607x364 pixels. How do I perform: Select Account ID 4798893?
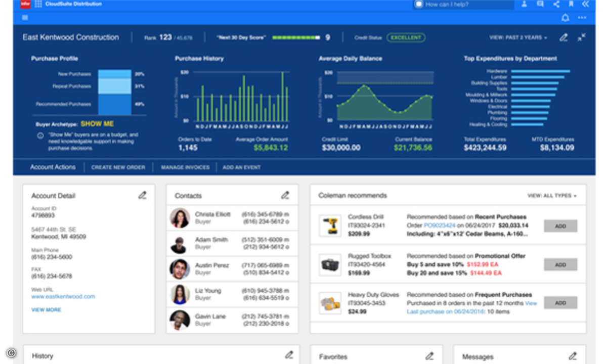pyautogui.click(x=43, y=215)
